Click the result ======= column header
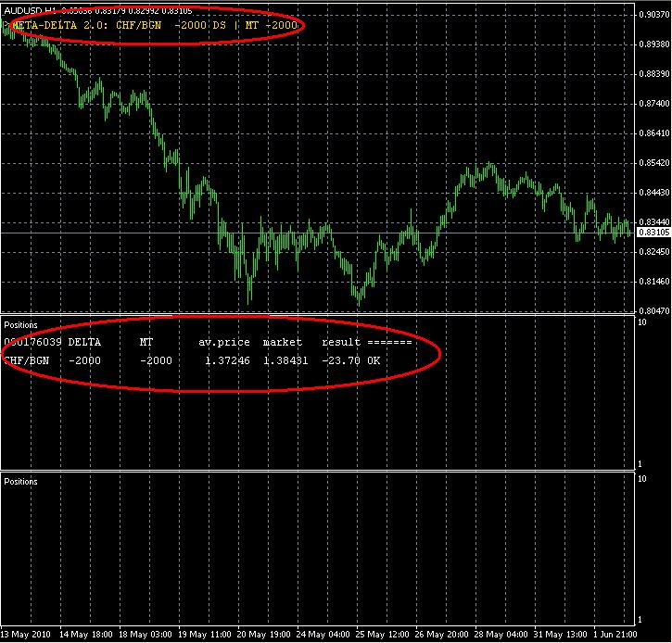 pos(367,342)
